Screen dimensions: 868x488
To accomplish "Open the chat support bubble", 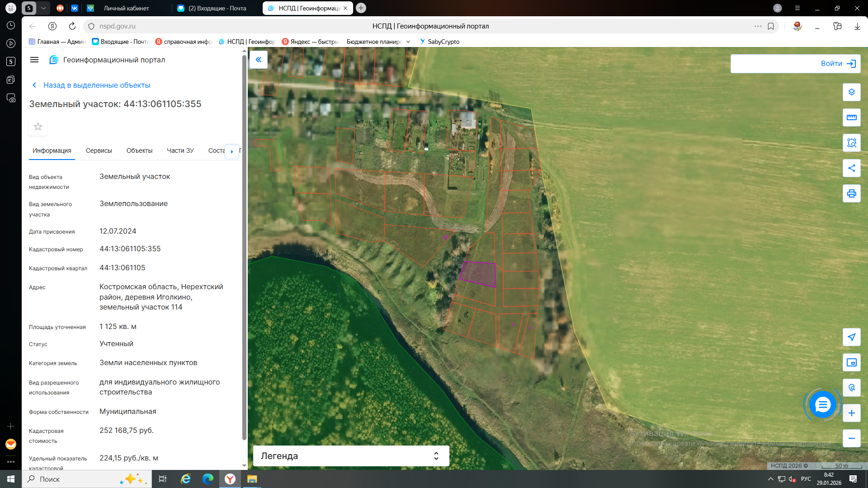I will point(822,404).
